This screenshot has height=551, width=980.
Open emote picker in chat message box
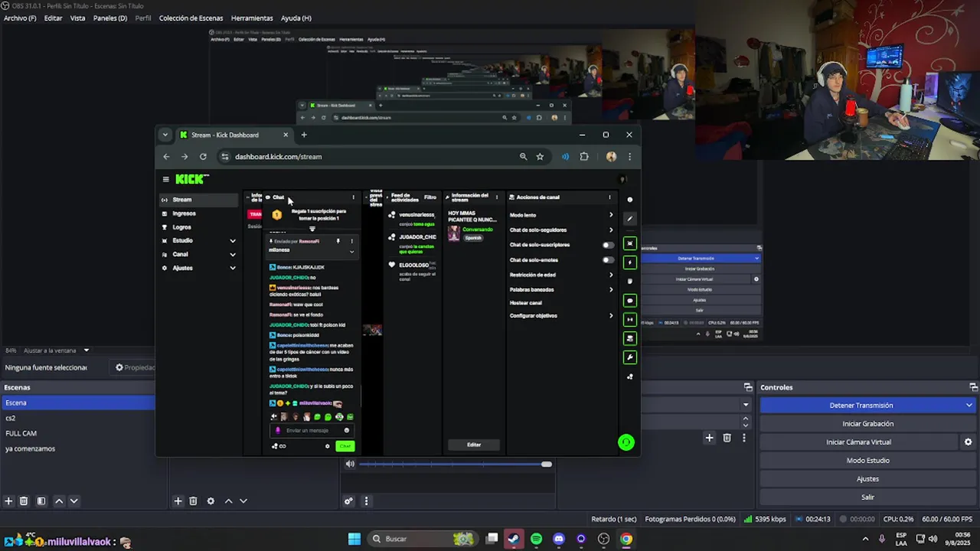coord(346,430)
